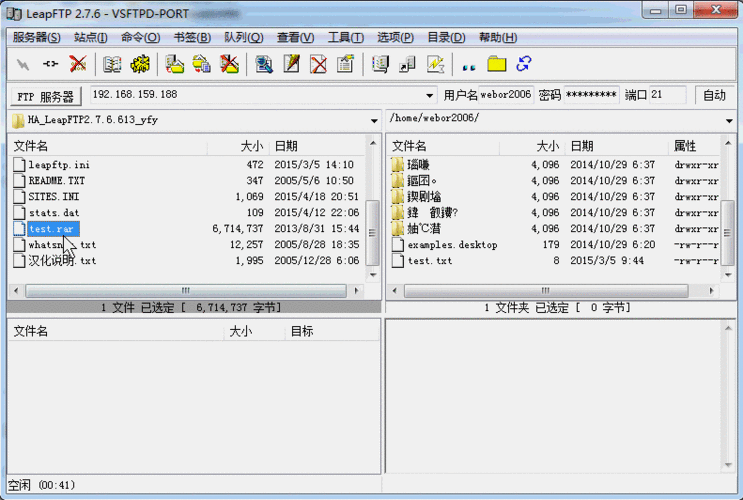
Task: Click local pane vertical scrollbar thumb
Action: [x=373, y=233]
